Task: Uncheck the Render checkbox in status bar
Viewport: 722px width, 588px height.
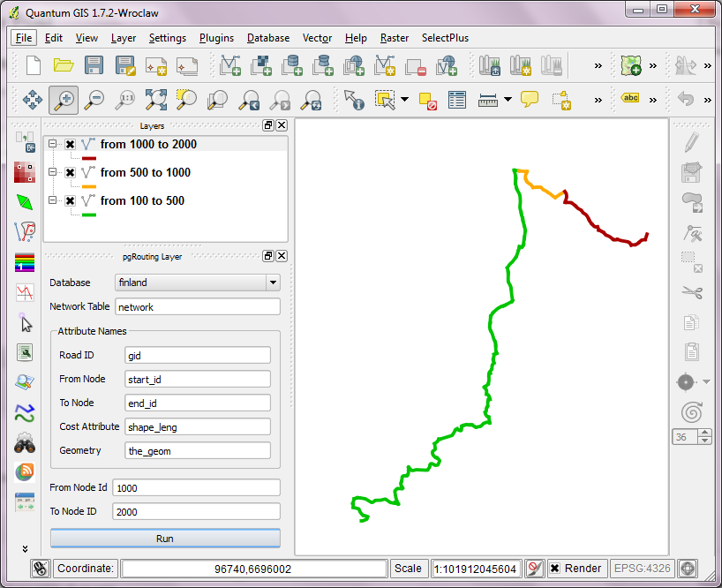Action: (x=554, y=569)
